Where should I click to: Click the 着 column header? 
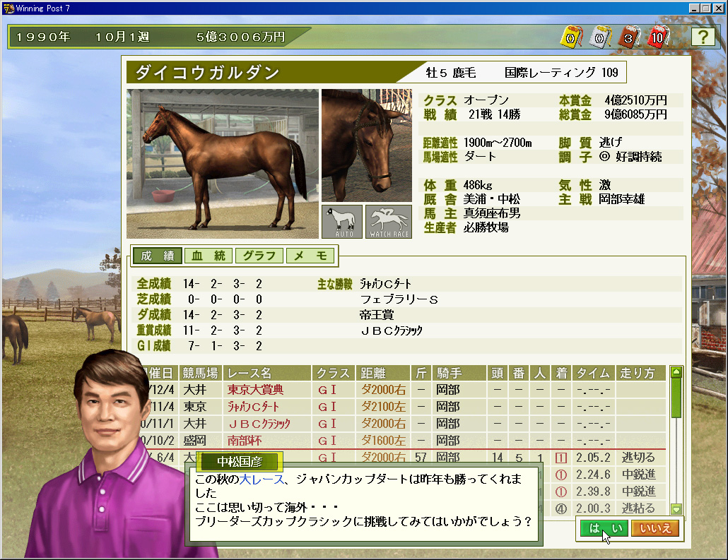(x=561, y=373)
